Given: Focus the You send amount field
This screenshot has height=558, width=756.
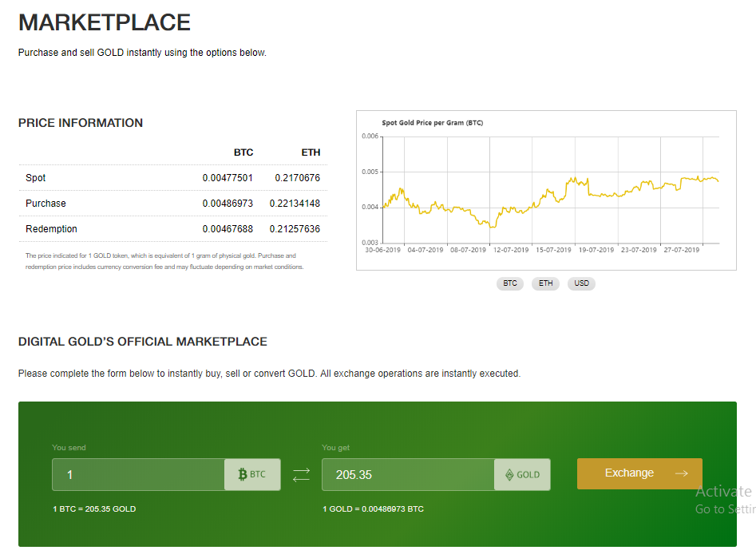Looking at the screenshot, I should (138, 474).
